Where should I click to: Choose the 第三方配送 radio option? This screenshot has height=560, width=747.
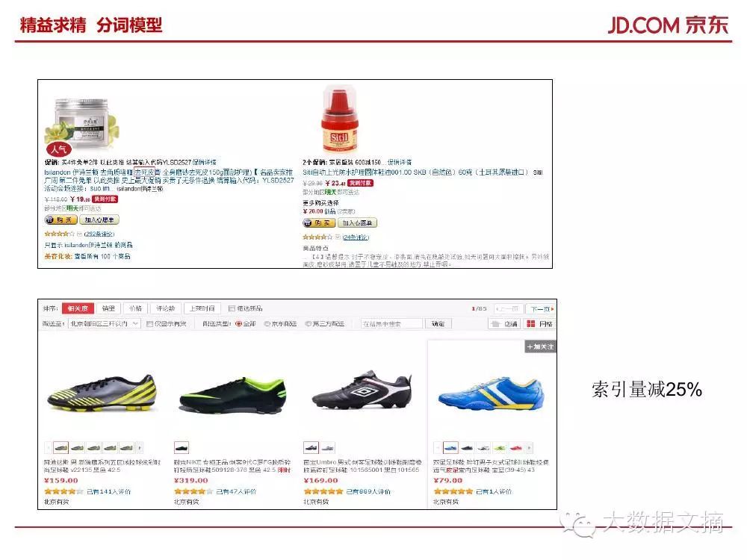(x=309, y=324)
